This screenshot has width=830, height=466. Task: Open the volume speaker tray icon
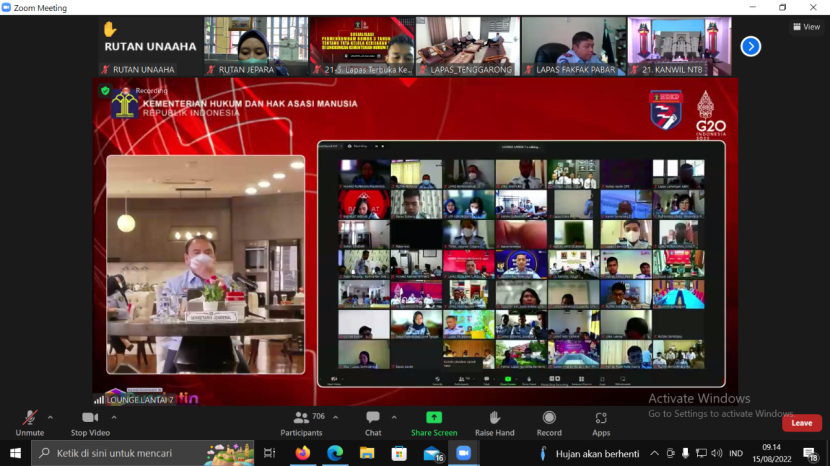(717, 453)
